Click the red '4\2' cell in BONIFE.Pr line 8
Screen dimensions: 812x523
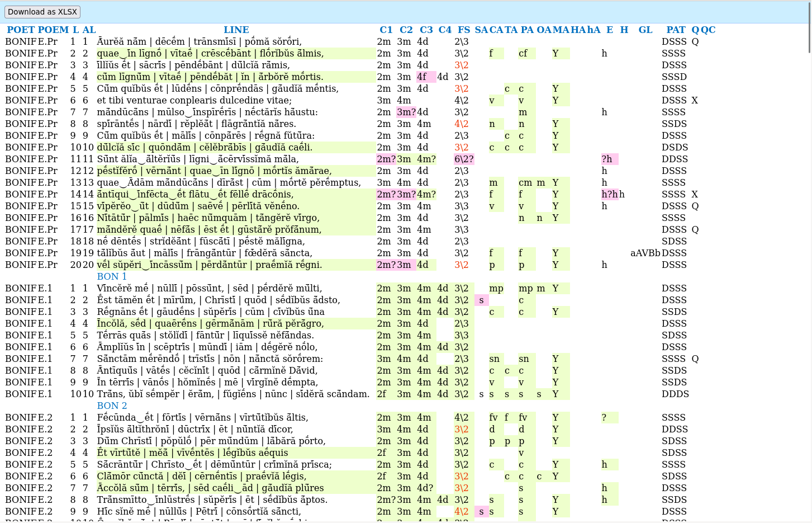[x=464, y=124]
